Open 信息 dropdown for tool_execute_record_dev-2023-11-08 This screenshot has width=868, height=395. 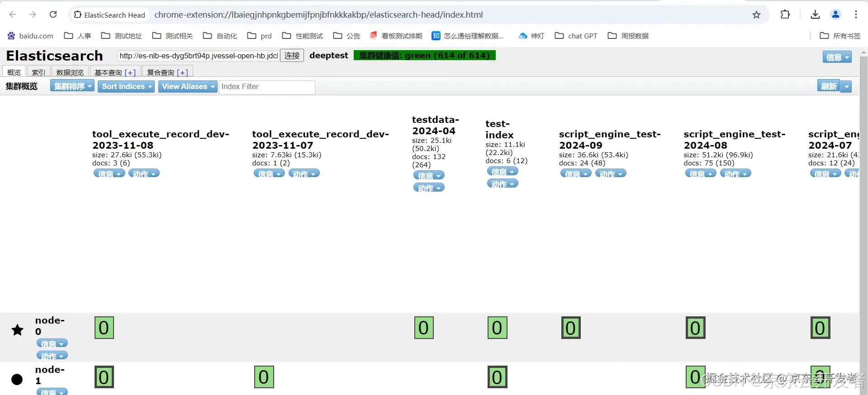109,174
